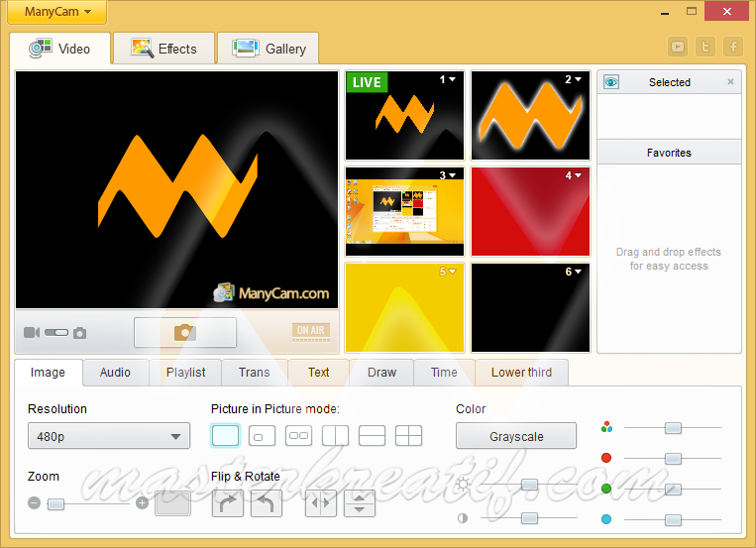This screenshot has height=548, width=756.
Task: Click the contrast slider handle
Action: [529, 518]
